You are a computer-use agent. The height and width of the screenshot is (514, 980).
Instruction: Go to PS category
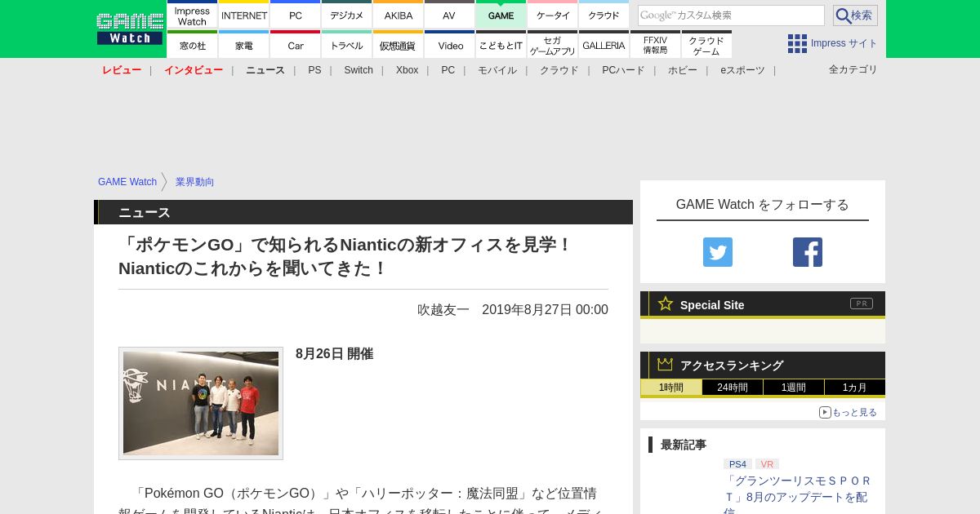tap(314, 70)
